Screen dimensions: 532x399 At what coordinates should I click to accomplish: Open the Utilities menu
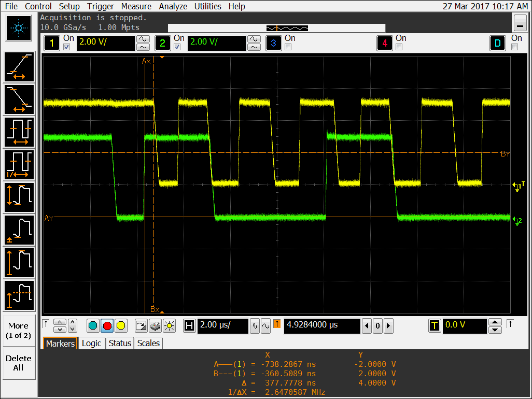[207, 6]
